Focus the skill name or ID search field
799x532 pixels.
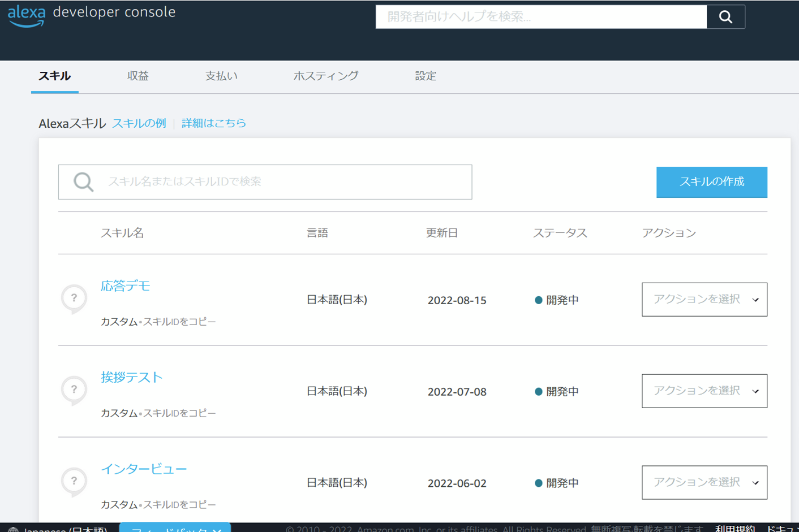click(265, 182)
